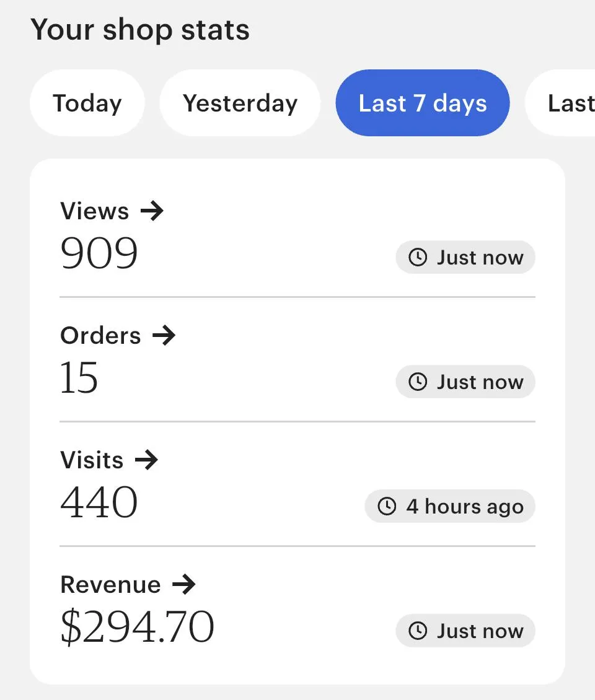The height and width of the screenshot is (700, 595).
Task: Click the clock icon in the Orders row
Action: 418,382
